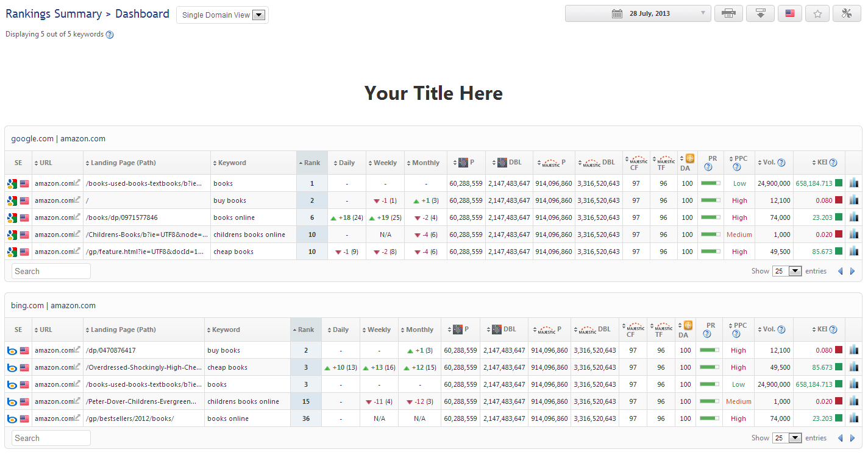This screenshot has width=868, height=455.
Task: Click the print report icon
Action: coord(728,13)
